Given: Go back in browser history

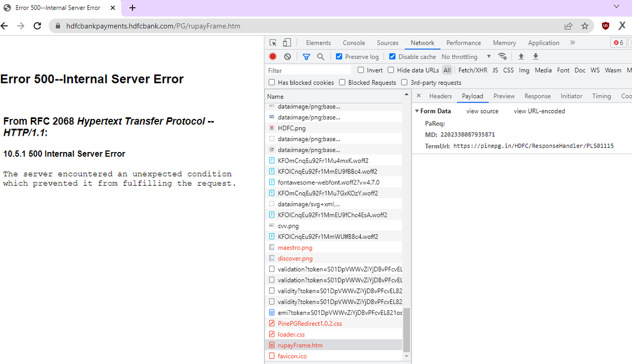Looking at the screenshot, I should tap(5, 26).
